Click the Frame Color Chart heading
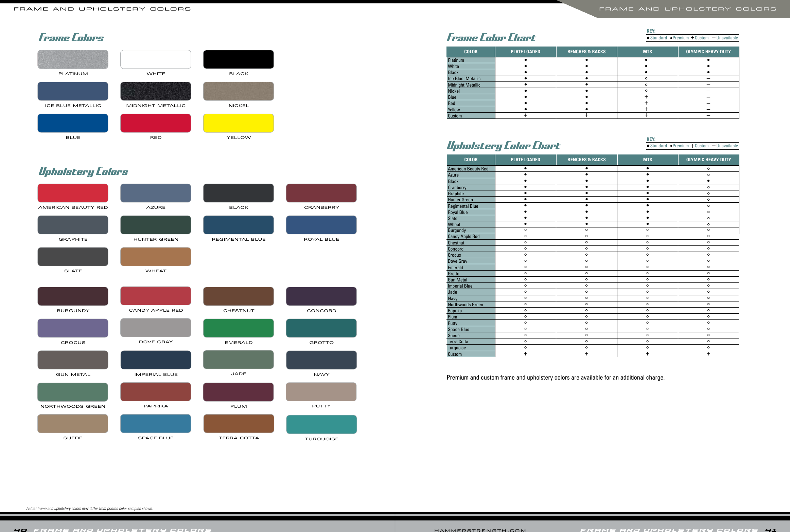The width and height of the screenshot is (790, 532). pos(491,37)
